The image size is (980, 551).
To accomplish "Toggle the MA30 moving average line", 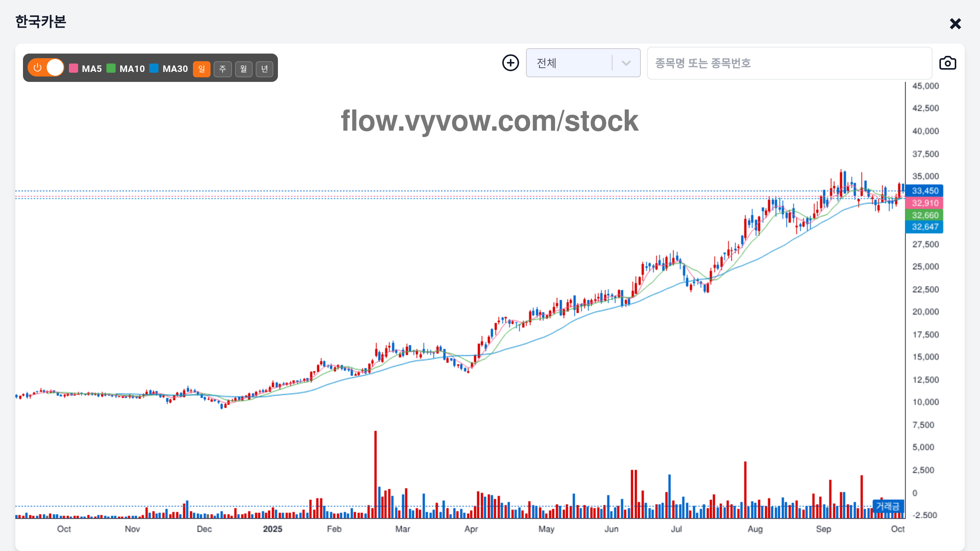I will point(169,68).
